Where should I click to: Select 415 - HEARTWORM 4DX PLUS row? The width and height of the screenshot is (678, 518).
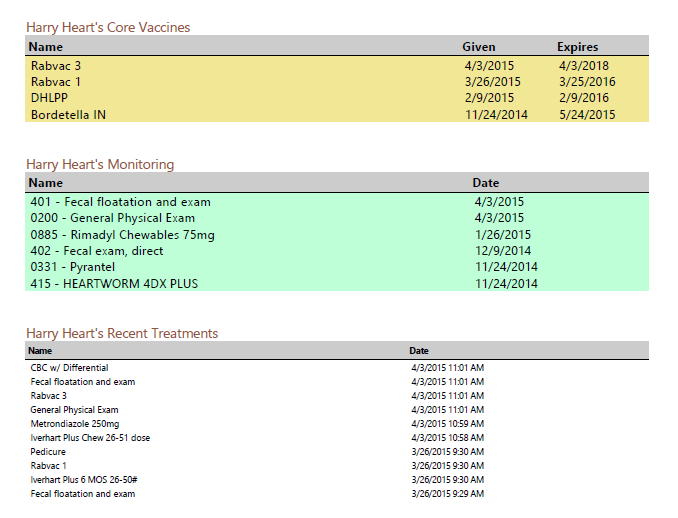[x=337, y=284]
